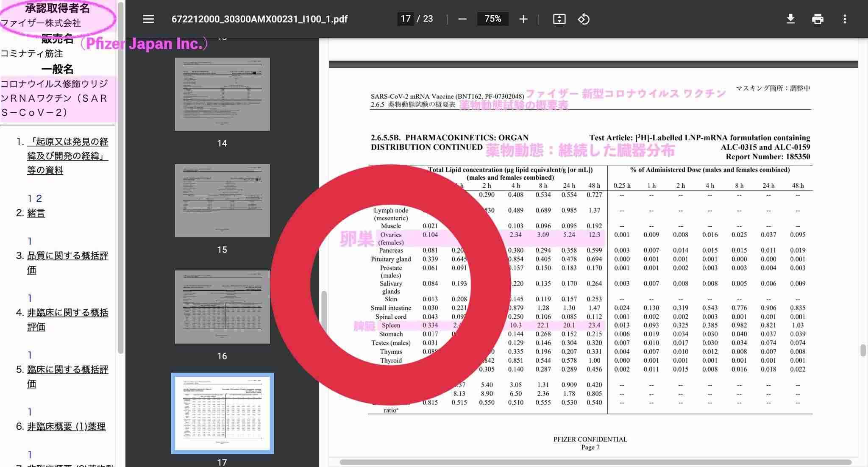This screenshot has height=467, width=868.
Task: Select the page number field showing 17
Action: pyautogui.click(x=406, y=19)
